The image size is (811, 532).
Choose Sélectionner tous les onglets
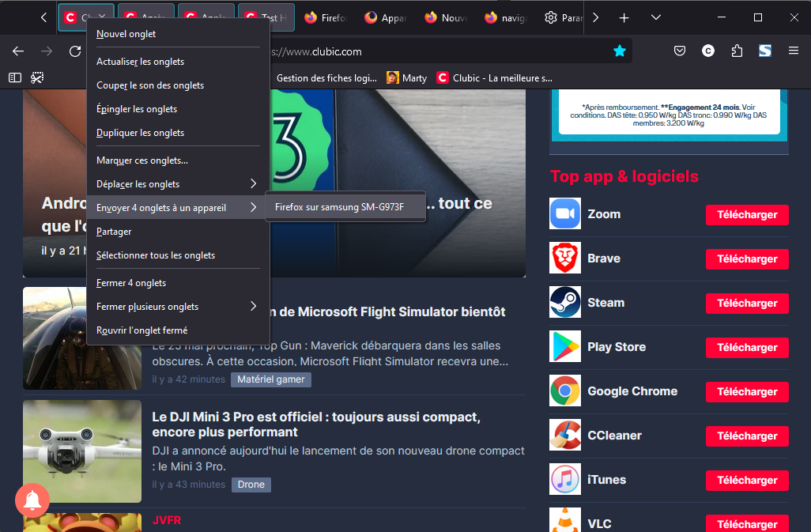(x=179, y=255)
